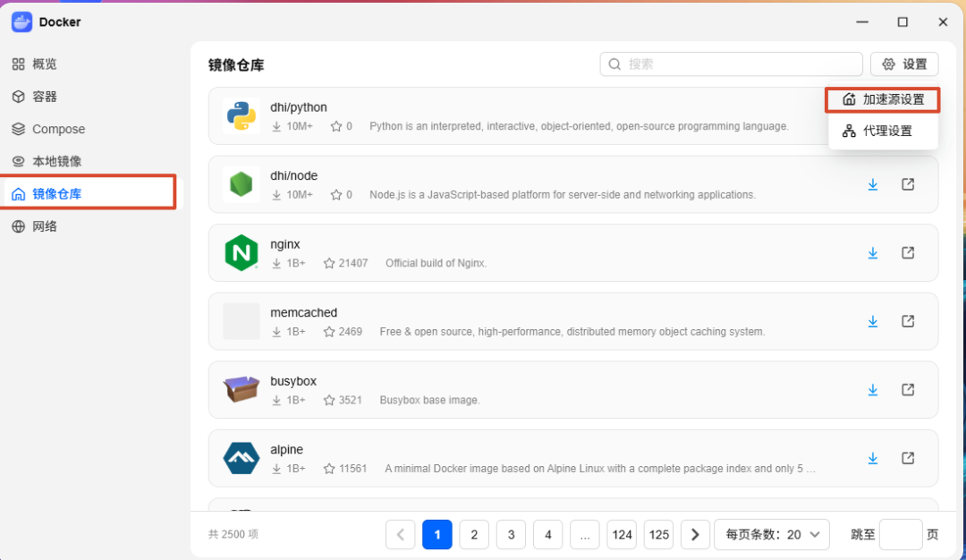Screen dimensions: 966x560
Task: Minimize the Docker window
Action: (x=862, y=21)
